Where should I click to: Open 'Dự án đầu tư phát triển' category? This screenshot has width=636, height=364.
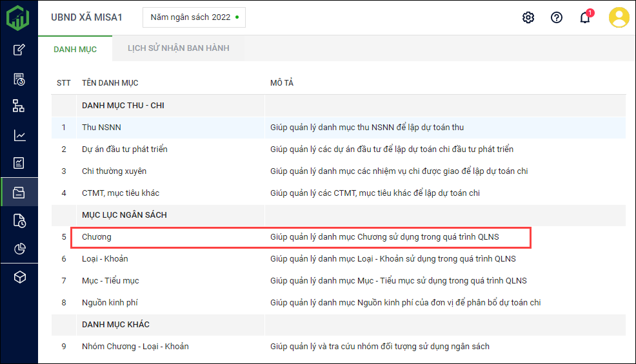pos(124,149)
